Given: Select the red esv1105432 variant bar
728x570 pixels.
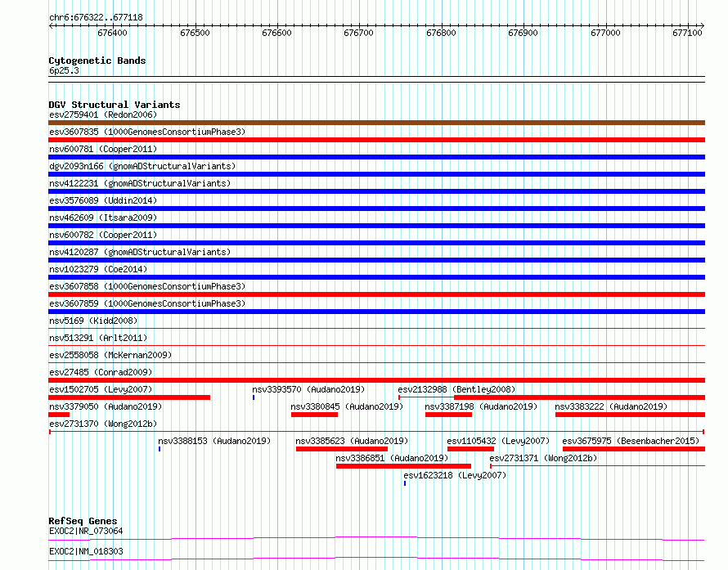Looking at the screenshot, I should coord(471,449).
